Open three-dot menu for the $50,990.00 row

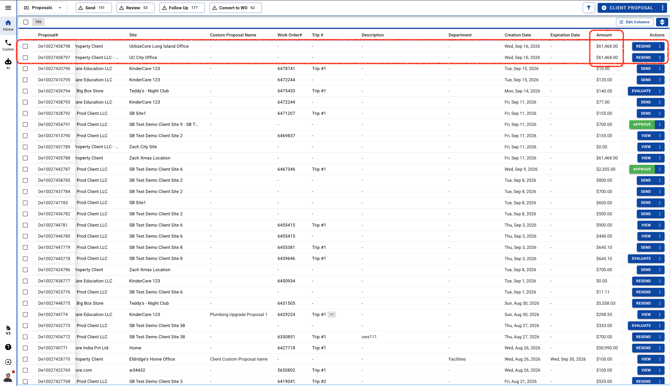(x=660, y=348)
